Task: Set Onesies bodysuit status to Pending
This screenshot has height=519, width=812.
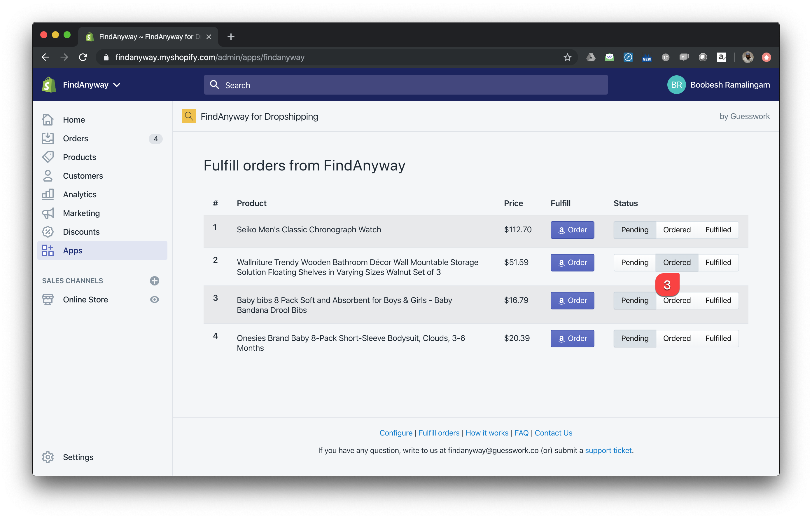Action: click(x=635, y=338)
